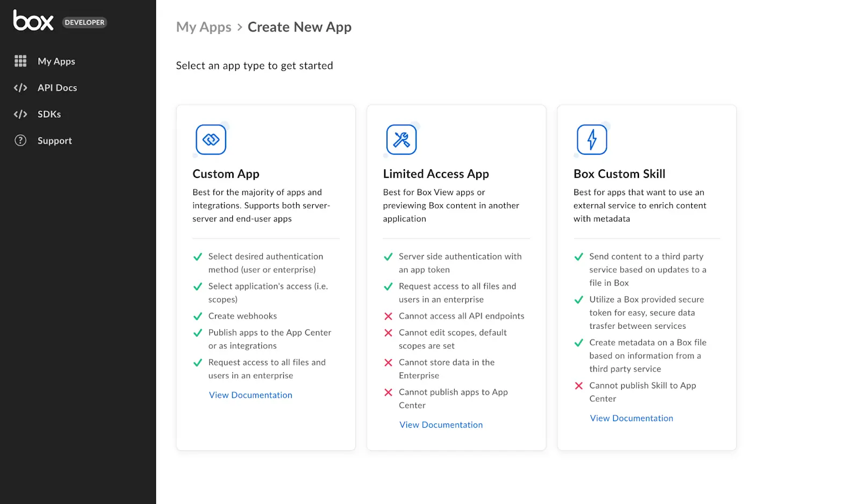Screen dimensions: 860x504
Task: Click red X beside Cannot store data
Action: (x=388, y=363)
